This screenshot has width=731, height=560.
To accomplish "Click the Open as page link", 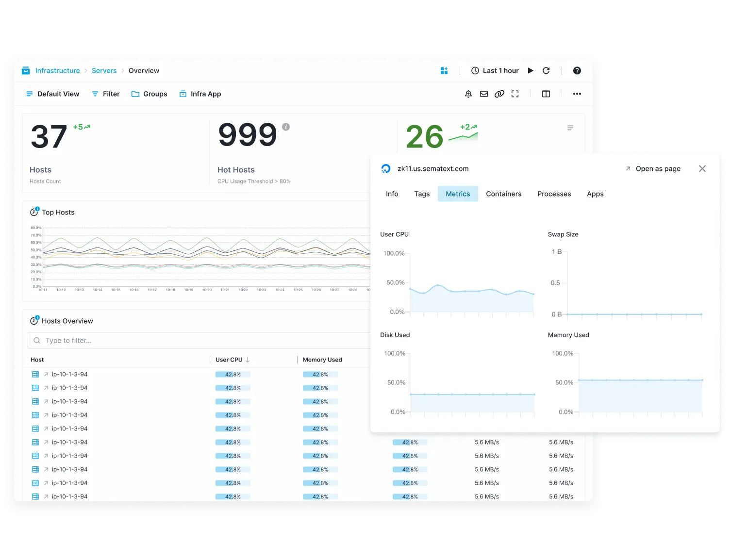I will point(653,169).
